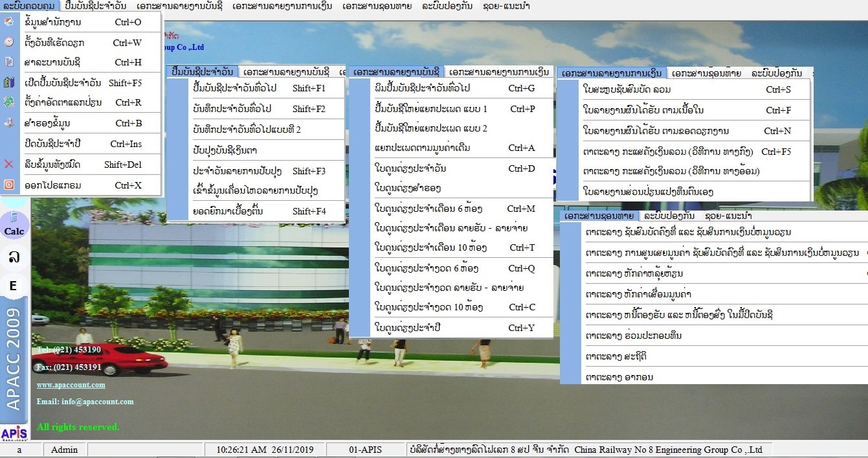Switch to English with E button
This screenshot has height=458, width=868.
pyautogui.click(x=14, y=286)
